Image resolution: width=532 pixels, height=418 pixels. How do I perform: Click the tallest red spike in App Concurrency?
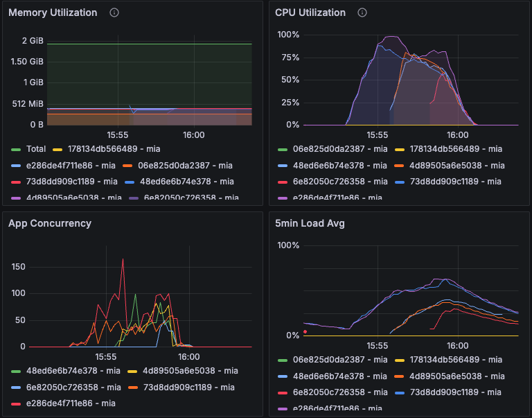click(x=123, y=260)
